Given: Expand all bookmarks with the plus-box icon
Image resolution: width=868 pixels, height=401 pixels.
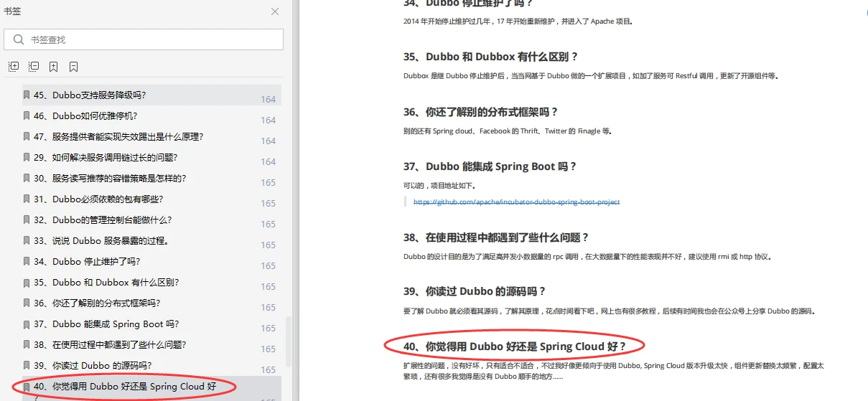Looking at the screenshot, I should tap(14, 67).
